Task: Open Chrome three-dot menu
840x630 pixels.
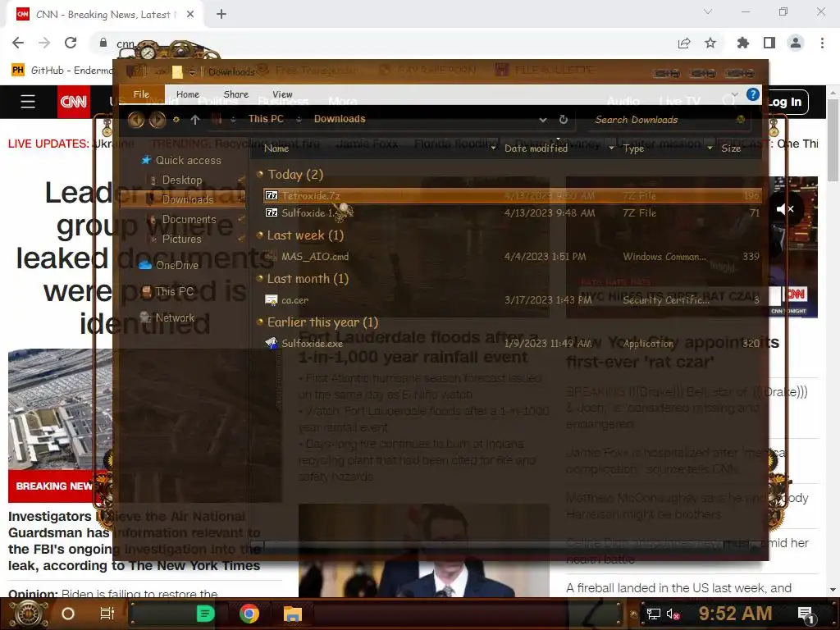Action: [x=822, y=43]
